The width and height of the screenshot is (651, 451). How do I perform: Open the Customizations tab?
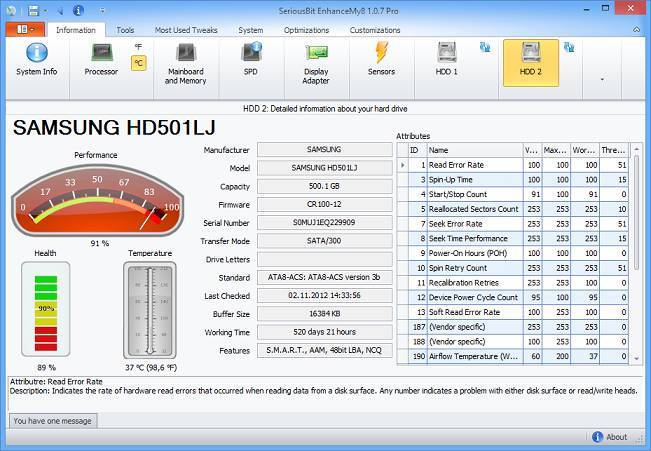tap(375, 30)
